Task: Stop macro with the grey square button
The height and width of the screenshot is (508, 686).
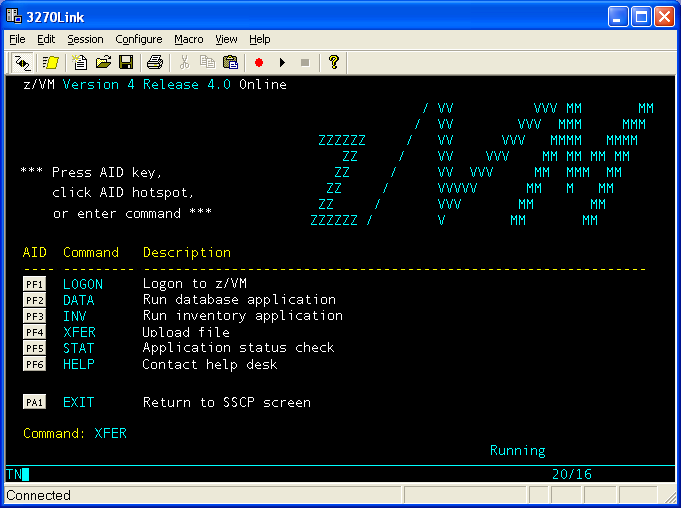Action: pos(305,63)
